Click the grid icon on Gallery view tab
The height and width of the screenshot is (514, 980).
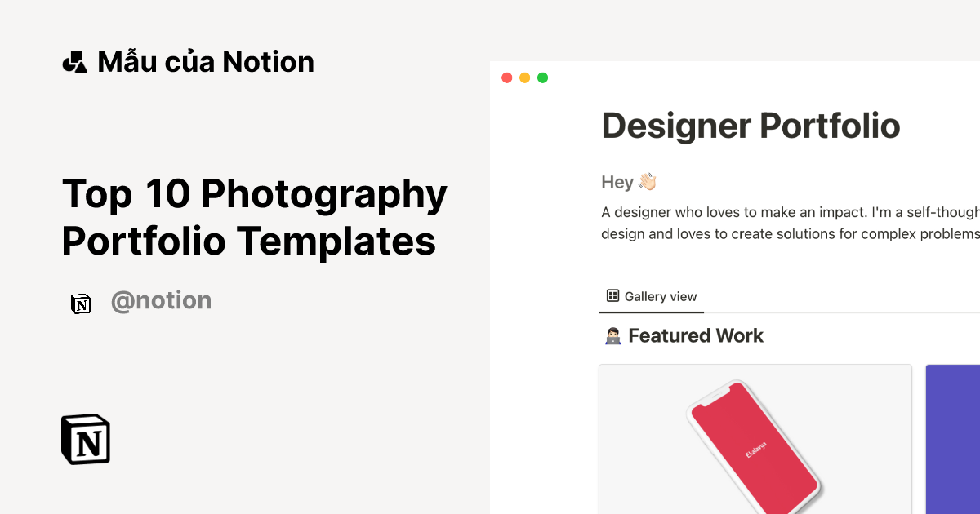click(x=612, y=296)
